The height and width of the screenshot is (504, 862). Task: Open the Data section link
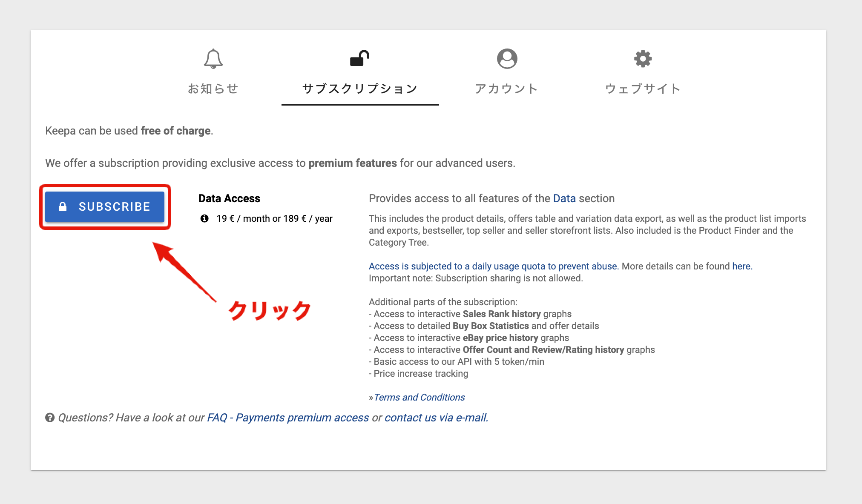tap(564, 198)
